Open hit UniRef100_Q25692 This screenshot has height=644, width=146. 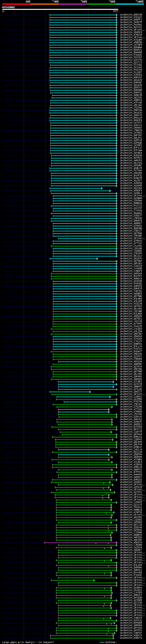131,530
